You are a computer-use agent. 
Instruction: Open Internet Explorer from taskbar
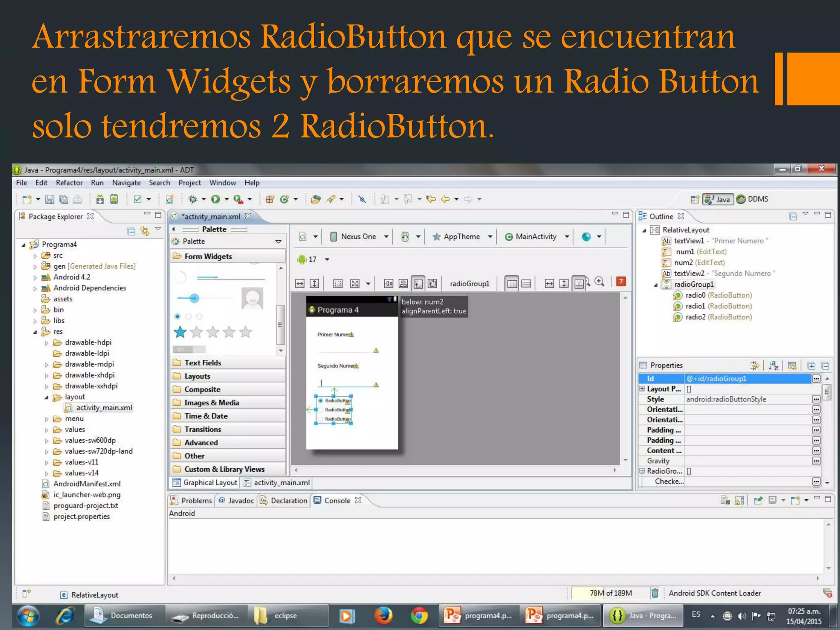[x=65, y=616]
